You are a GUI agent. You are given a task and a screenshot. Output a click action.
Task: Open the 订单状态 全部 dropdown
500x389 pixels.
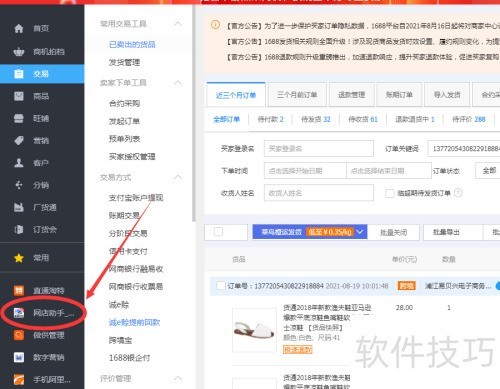pos(487,171)
